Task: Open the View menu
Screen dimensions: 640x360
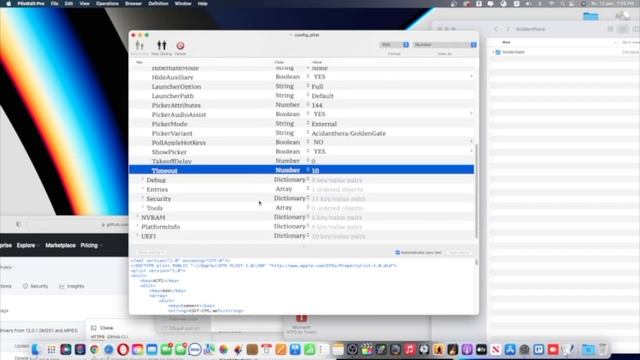Action: pos(84,4)
